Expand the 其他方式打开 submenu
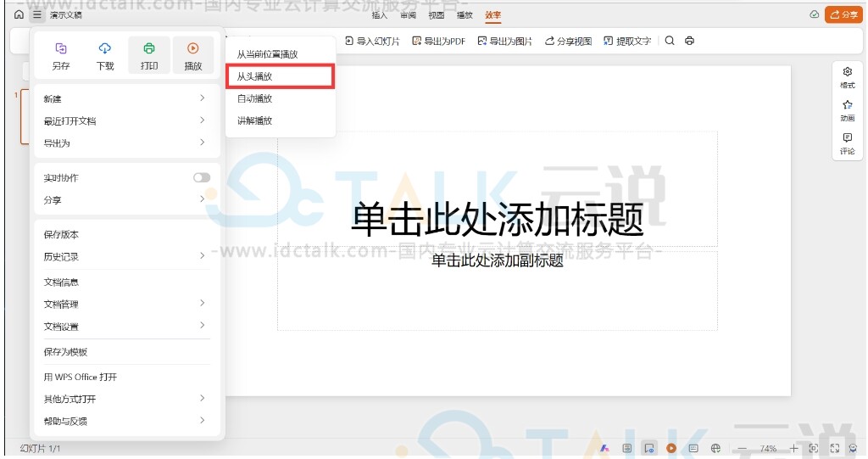 point(127,399)
